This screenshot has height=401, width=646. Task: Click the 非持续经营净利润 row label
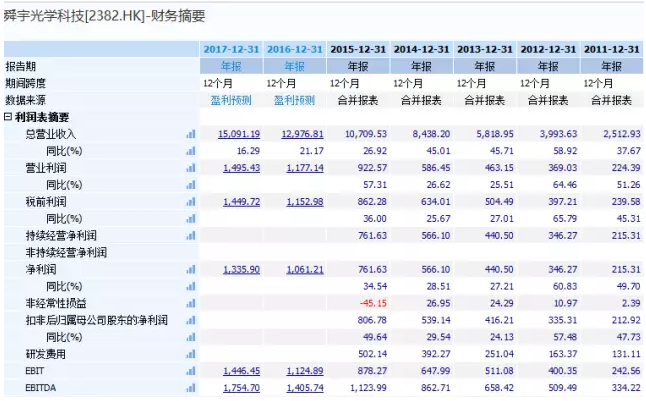[66, 253]
